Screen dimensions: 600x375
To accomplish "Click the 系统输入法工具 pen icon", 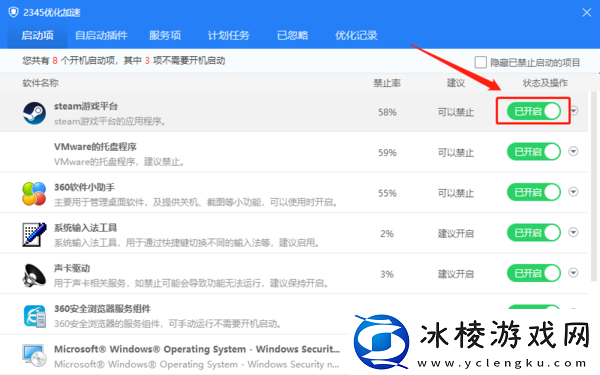I will (x=34, y=234).
